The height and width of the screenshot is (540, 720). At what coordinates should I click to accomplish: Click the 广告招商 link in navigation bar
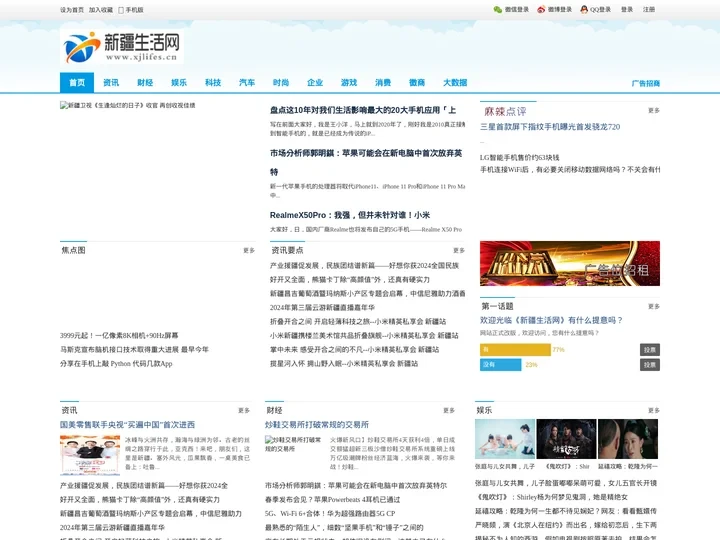point(646,83)
